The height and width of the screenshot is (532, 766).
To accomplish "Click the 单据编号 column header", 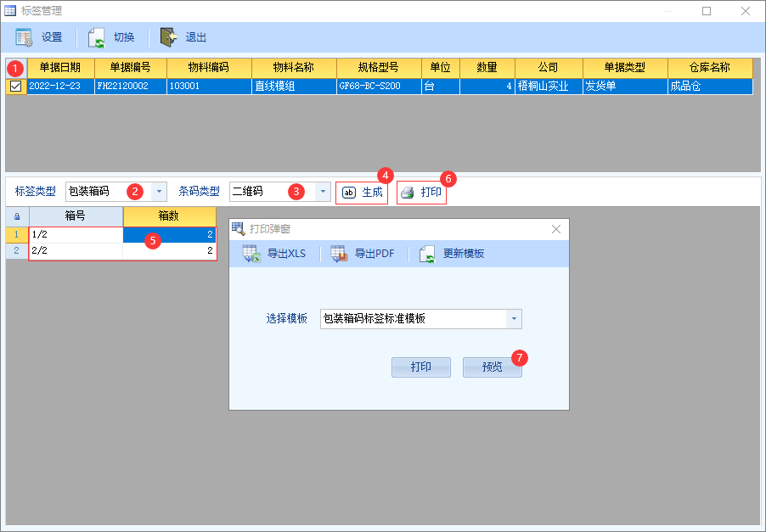I will click(131, 68).
